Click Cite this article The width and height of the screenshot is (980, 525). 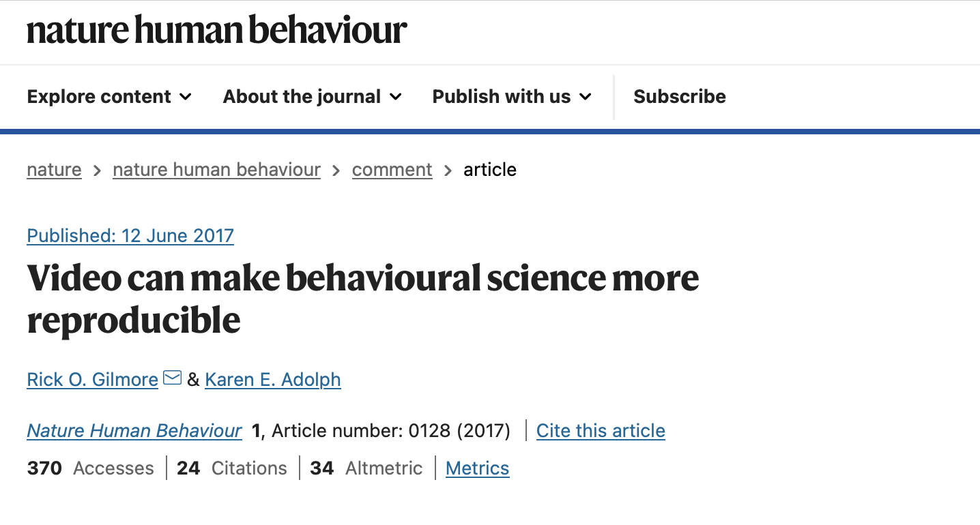601,431
